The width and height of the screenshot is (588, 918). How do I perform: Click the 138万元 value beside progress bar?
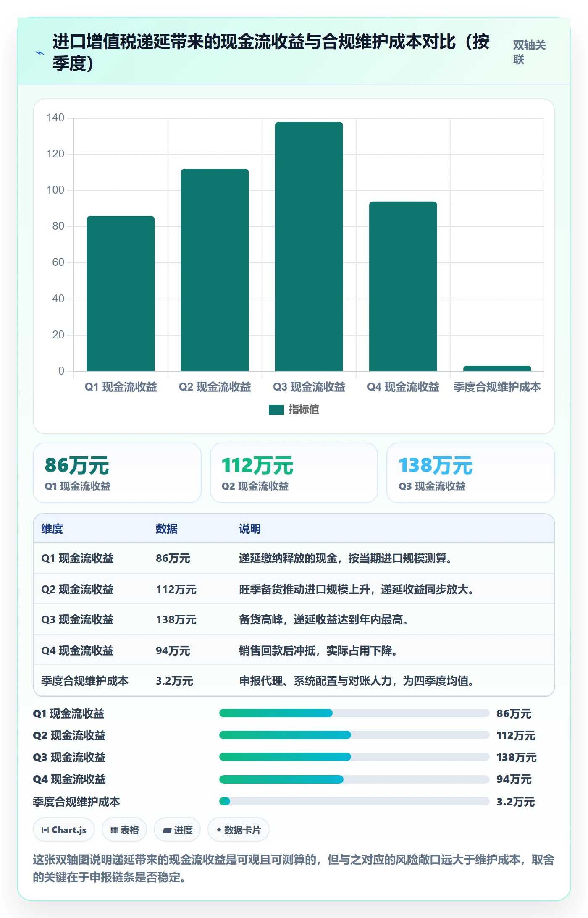(517, 757)
